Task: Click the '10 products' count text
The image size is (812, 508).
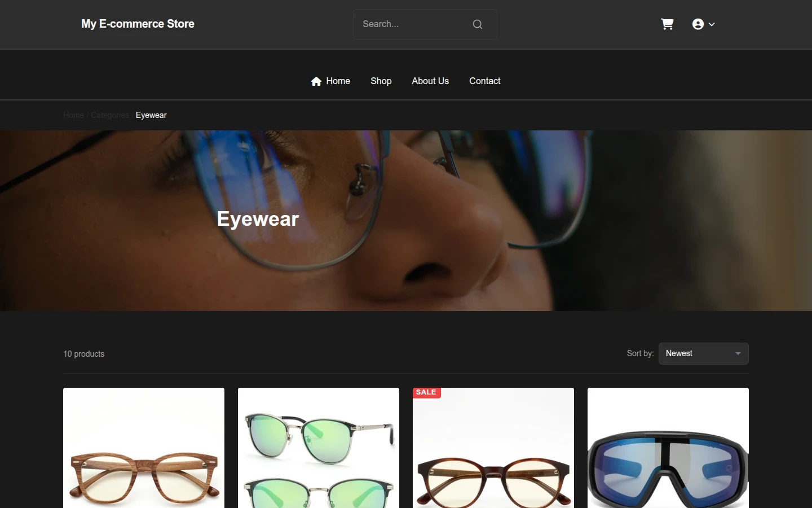Action: 84,354
